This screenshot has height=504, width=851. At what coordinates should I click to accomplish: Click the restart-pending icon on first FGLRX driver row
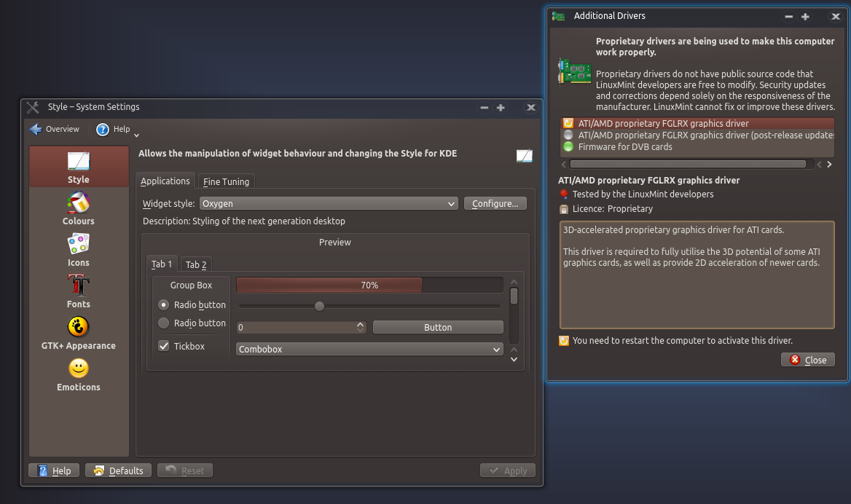(568, 123)
